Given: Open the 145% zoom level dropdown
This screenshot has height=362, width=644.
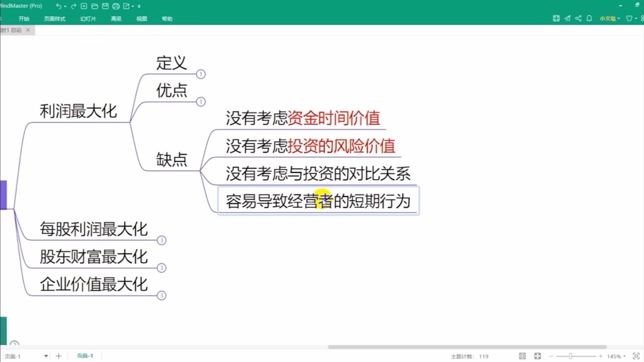Looking at the screenshot, I should [x=616, y=356].
